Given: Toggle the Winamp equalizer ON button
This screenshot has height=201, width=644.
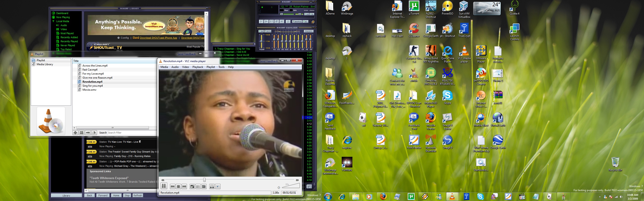Looking at the screenshot, I should [x=261, y=31].
